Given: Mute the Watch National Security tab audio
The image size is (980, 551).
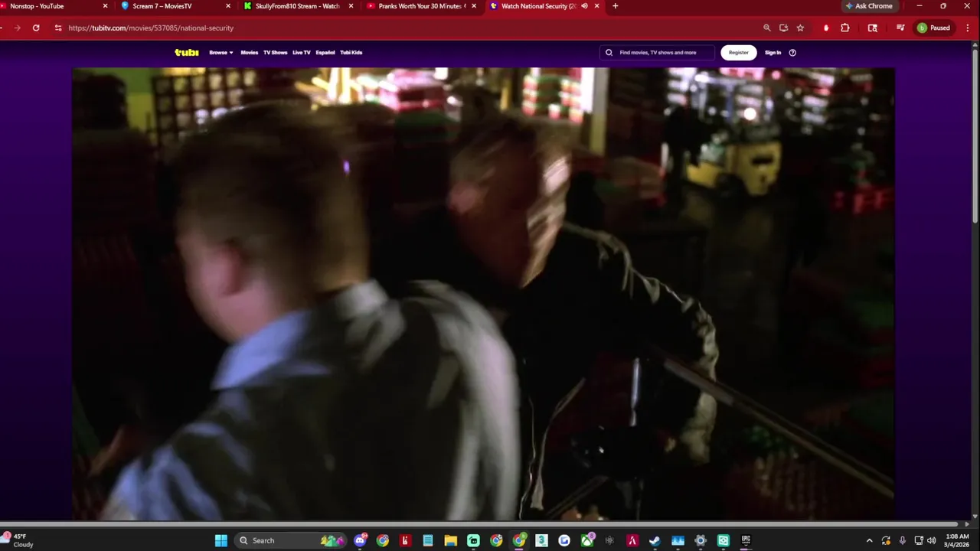Looking at the screenshot, I should click(584, 6).
